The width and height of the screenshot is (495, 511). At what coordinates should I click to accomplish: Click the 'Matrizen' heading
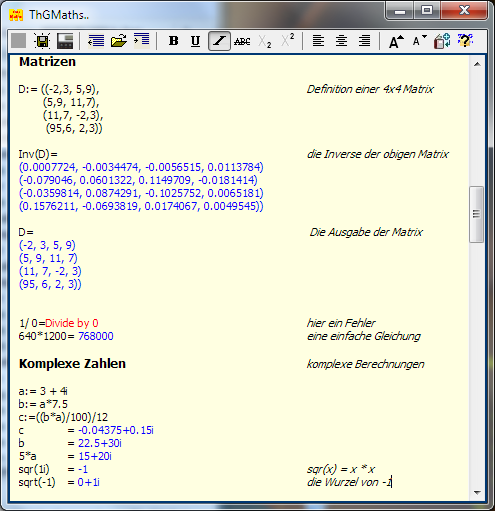click(x=47, y=62)
